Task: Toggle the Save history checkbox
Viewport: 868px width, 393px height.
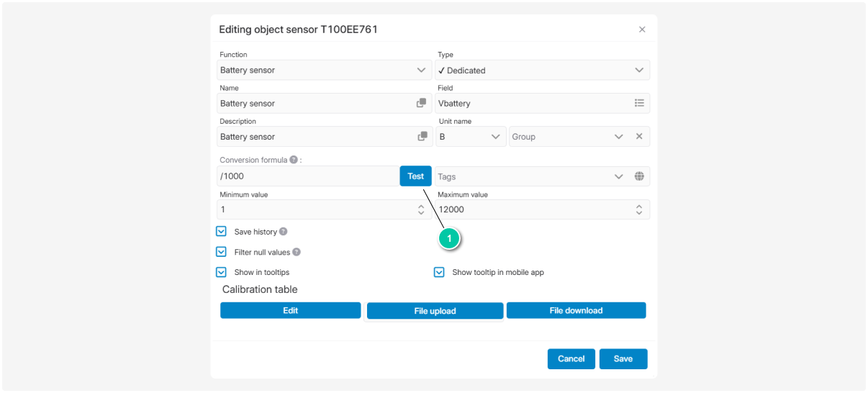Action: pos(222,232)
